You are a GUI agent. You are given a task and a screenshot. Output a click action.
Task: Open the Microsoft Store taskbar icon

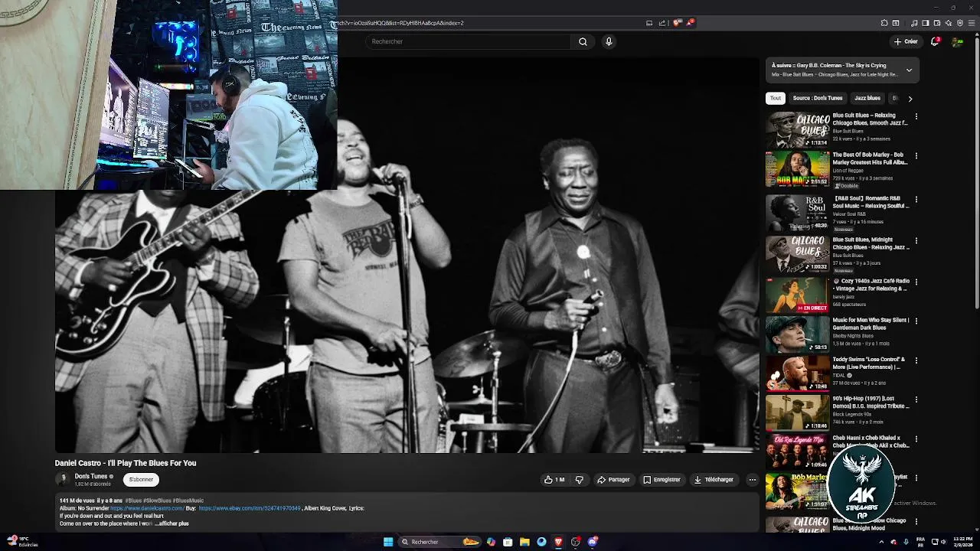tap(508, 542)
